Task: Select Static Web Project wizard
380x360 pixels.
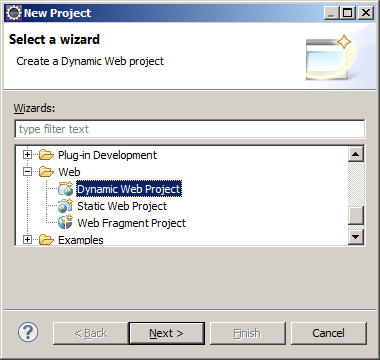Action: click(x=122, y=206)
